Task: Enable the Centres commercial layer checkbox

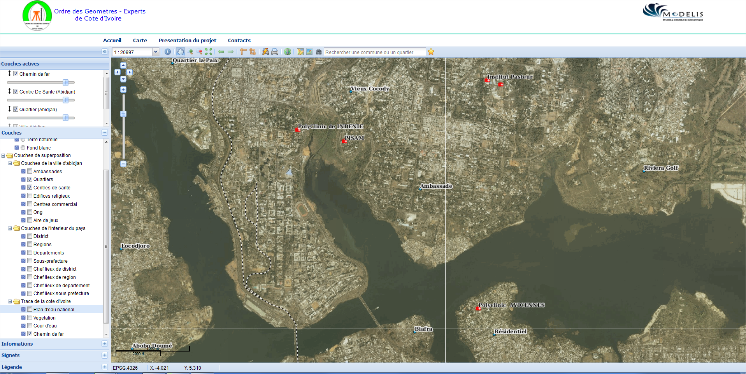Action: click(29, 204)
